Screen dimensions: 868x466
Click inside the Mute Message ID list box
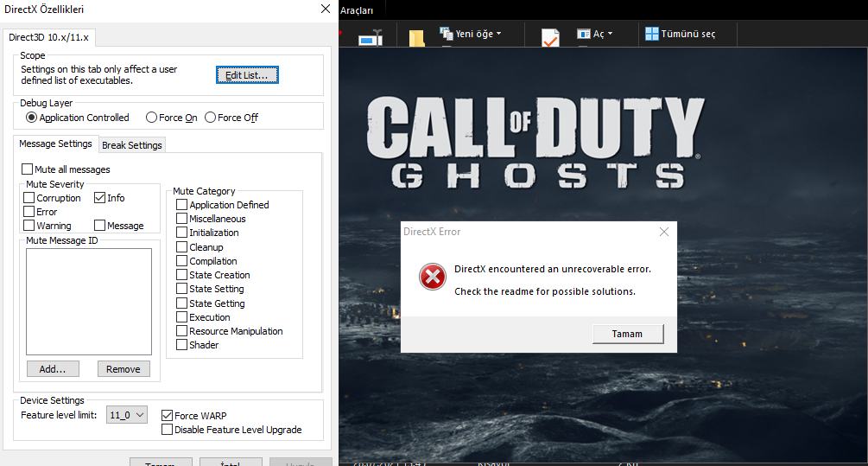[x=89, y=302]
